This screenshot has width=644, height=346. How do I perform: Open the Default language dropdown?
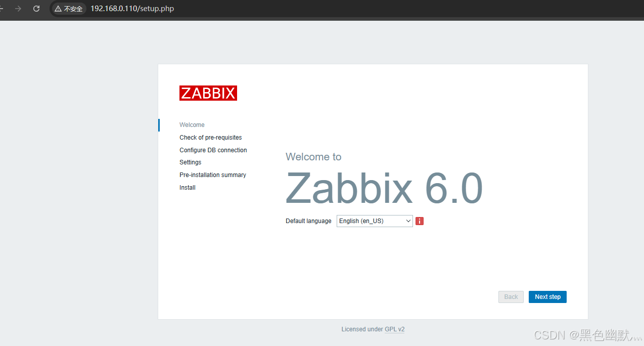tap(375, 221)
